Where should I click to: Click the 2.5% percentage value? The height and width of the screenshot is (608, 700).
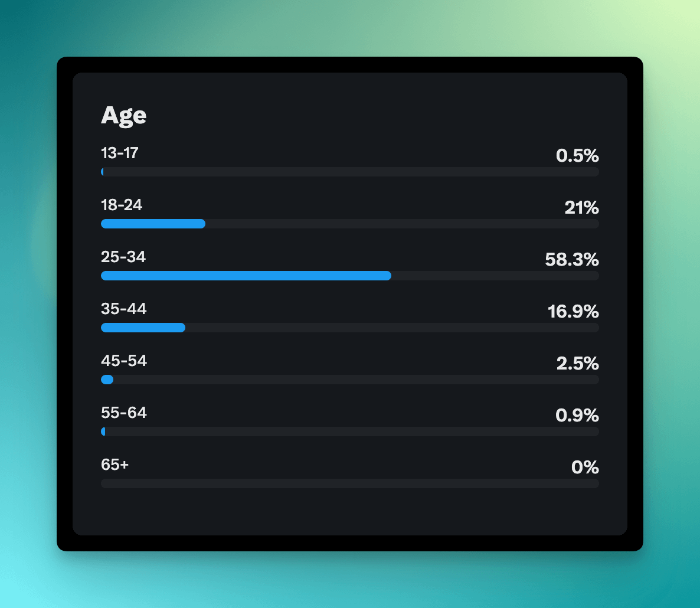click(578, 364)
